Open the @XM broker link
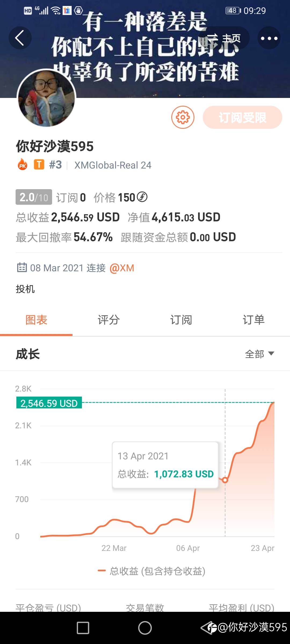This screenshot has height=644, width=290. click(x=122, y=268)
